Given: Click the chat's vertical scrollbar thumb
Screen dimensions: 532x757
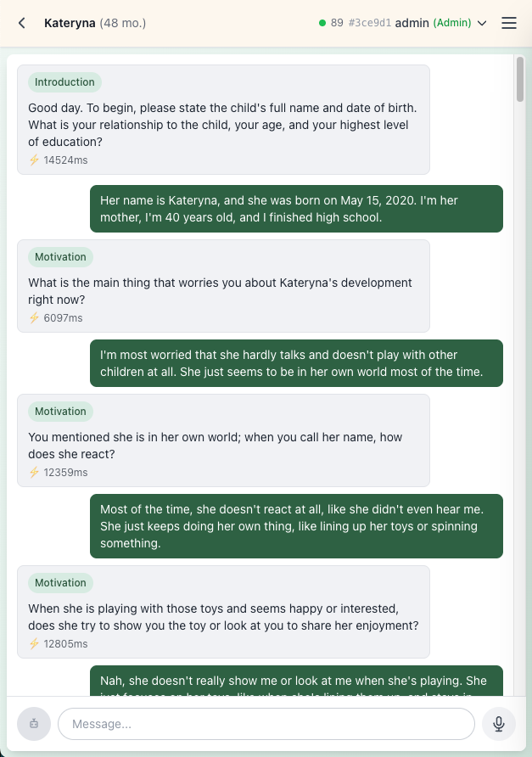Looking at the screenshot, I should click(520, 80).
